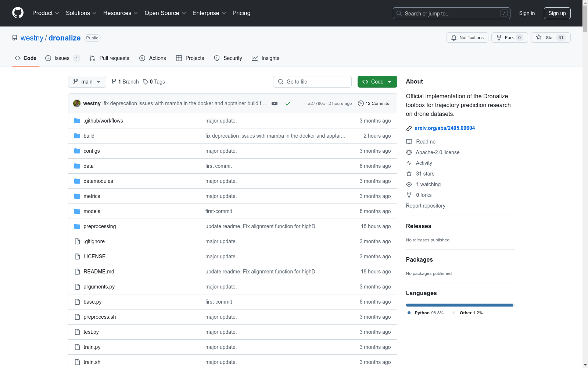Open the preprocess.sh file
Screen dimensions: 588x368
click(x=100, y=317)
